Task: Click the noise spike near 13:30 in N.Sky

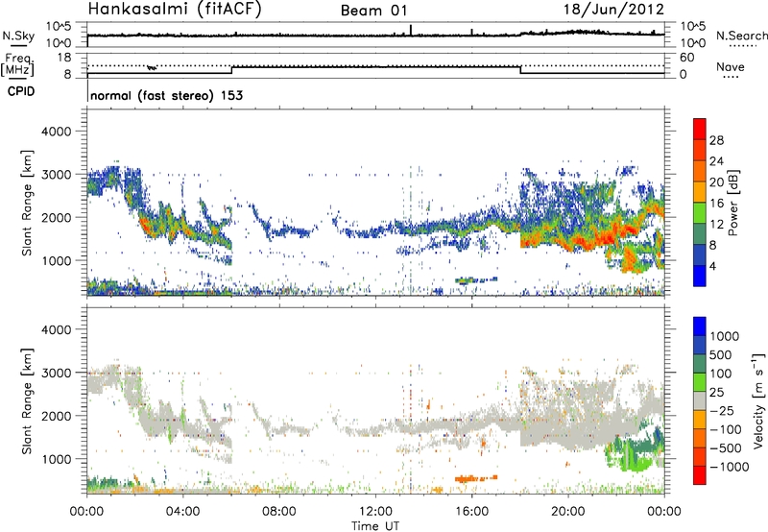Action: 411,30
